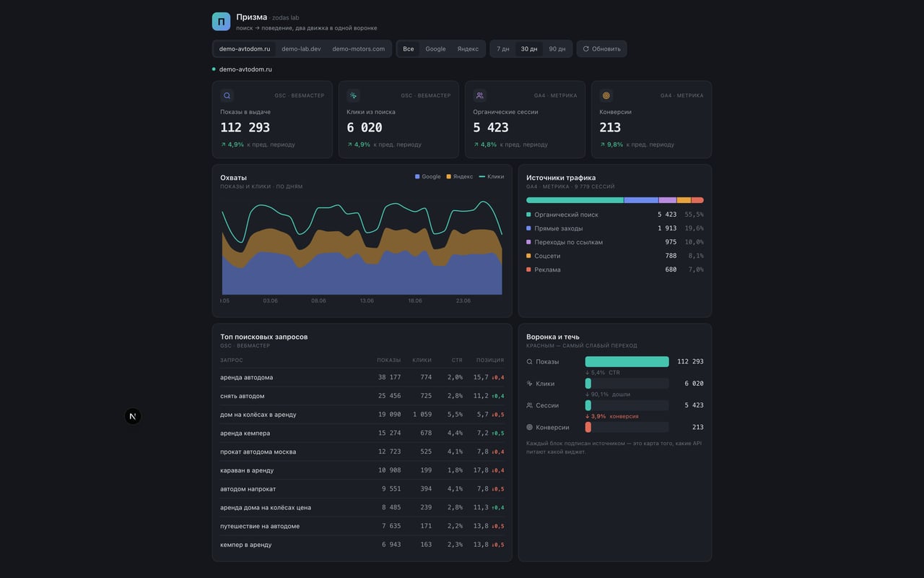Click the query дом на колёсах в аренду
Screen dimensions: 924x578
258,415
